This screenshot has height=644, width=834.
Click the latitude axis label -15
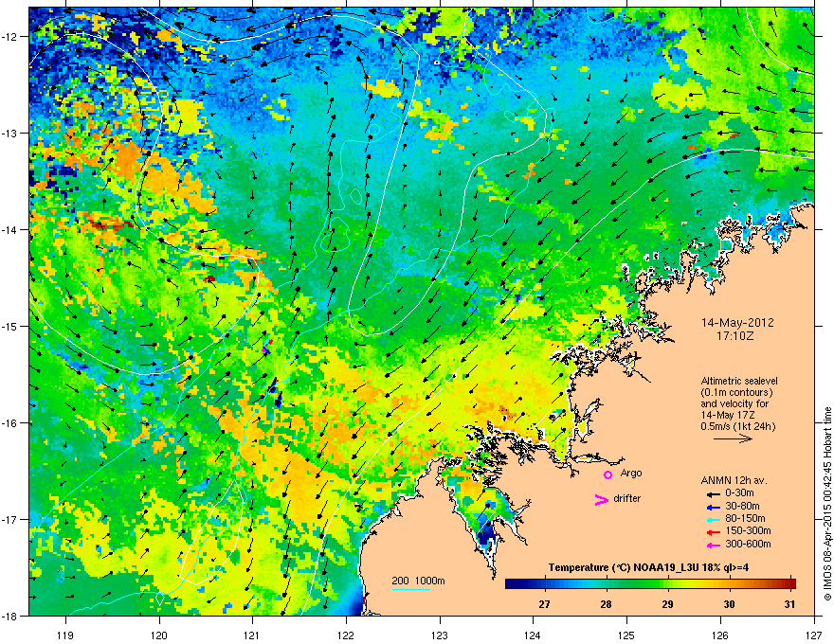click(10, 327)
